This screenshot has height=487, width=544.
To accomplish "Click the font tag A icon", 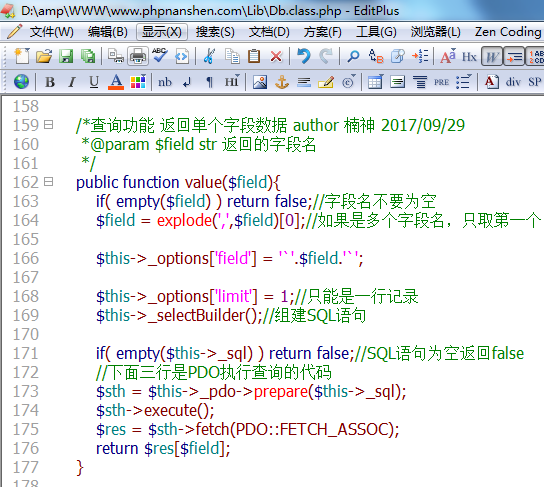I will 491,82.
